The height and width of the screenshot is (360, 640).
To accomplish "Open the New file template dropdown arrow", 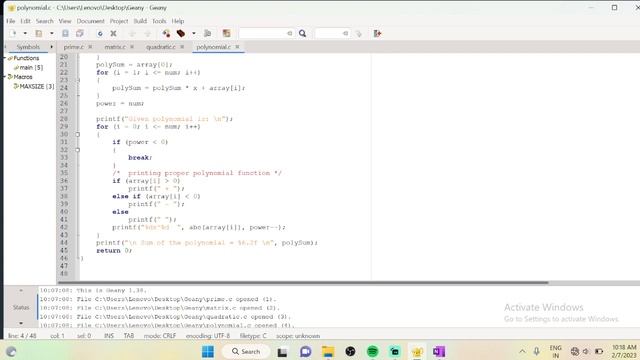I will click(25, 33).
